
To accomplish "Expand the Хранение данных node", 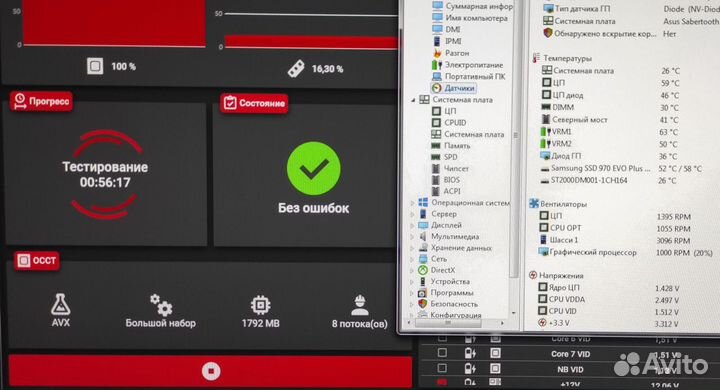I will [412, 248].
